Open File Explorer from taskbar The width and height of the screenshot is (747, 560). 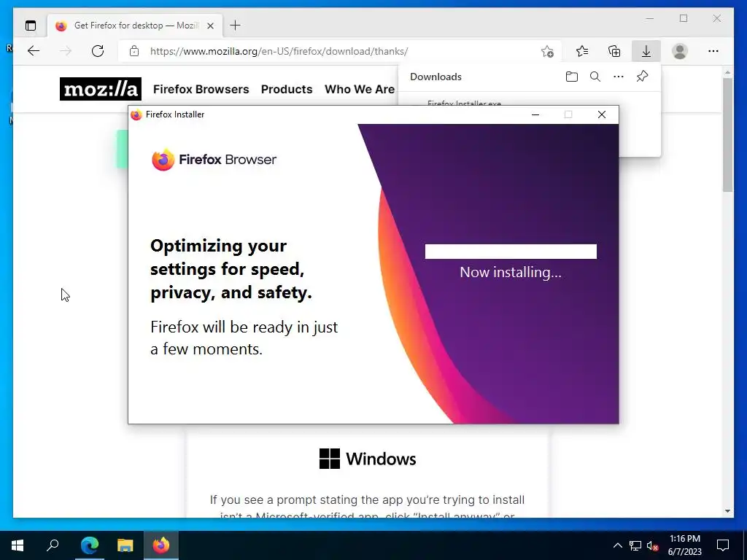click(125, 545)
